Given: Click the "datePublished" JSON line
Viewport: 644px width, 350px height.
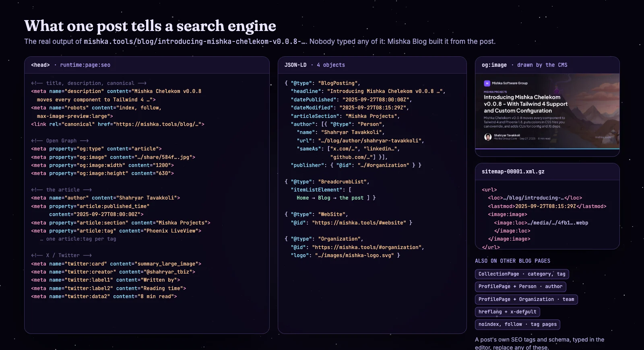Looking at the screenshot, I should 351,100.
